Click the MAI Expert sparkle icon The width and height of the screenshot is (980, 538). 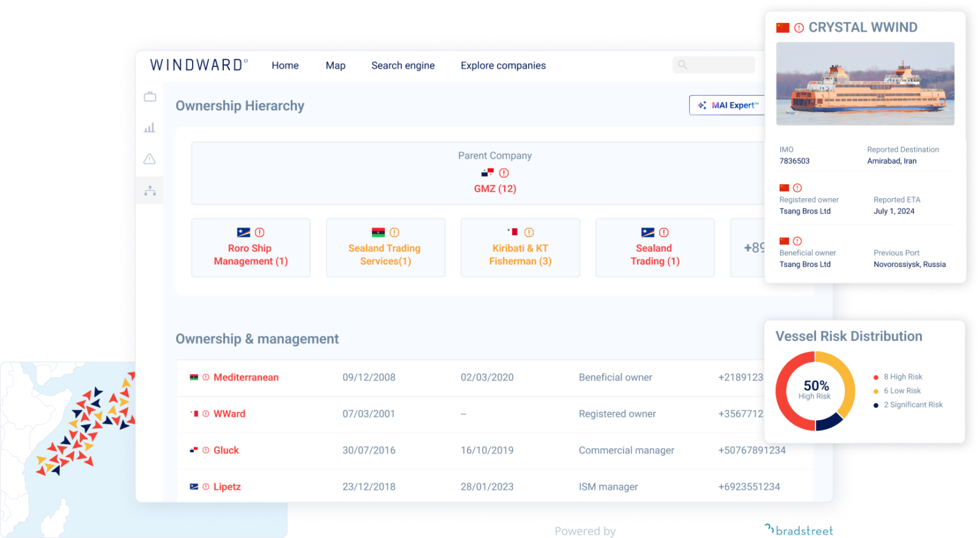pos(702,105)
